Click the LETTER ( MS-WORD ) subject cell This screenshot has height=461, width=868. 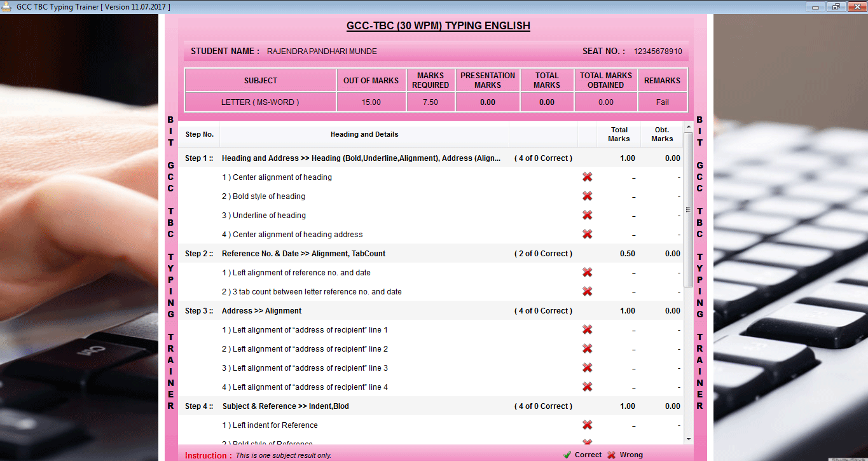tap(260, 102)
